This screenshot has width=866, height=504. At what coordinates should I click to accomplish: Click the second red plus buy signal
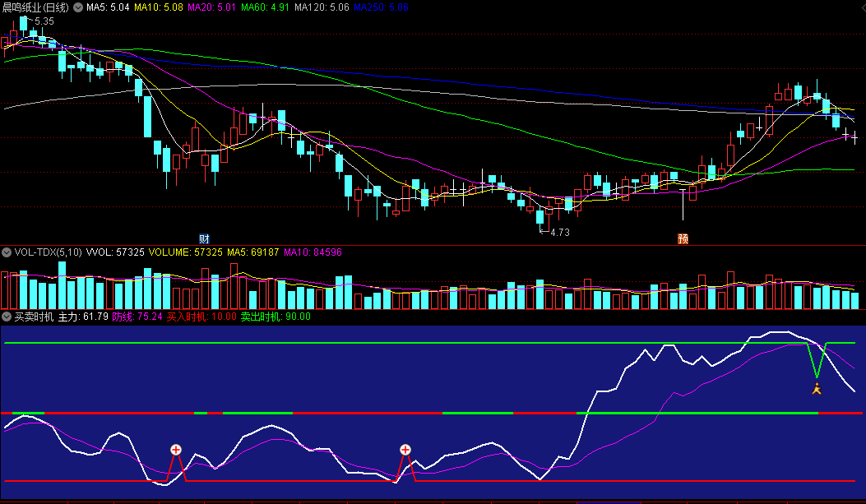click(405, 450)
